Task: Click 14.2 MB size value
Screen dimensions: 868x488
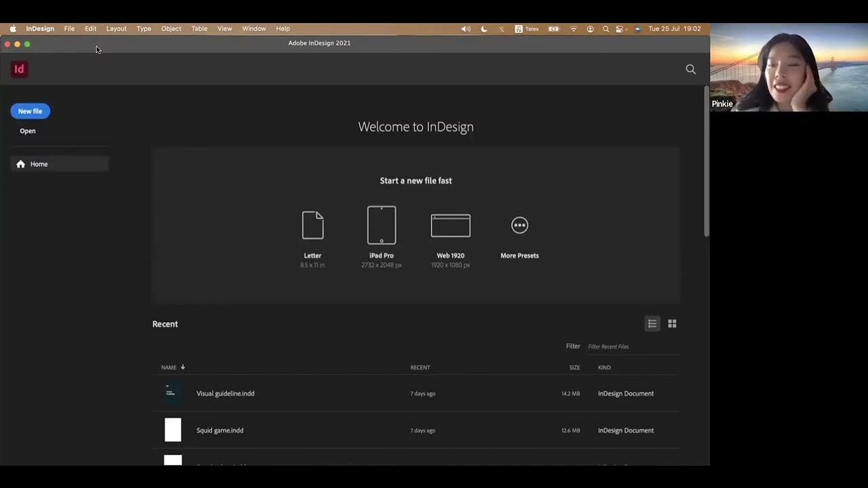Action: coord(570,393)
